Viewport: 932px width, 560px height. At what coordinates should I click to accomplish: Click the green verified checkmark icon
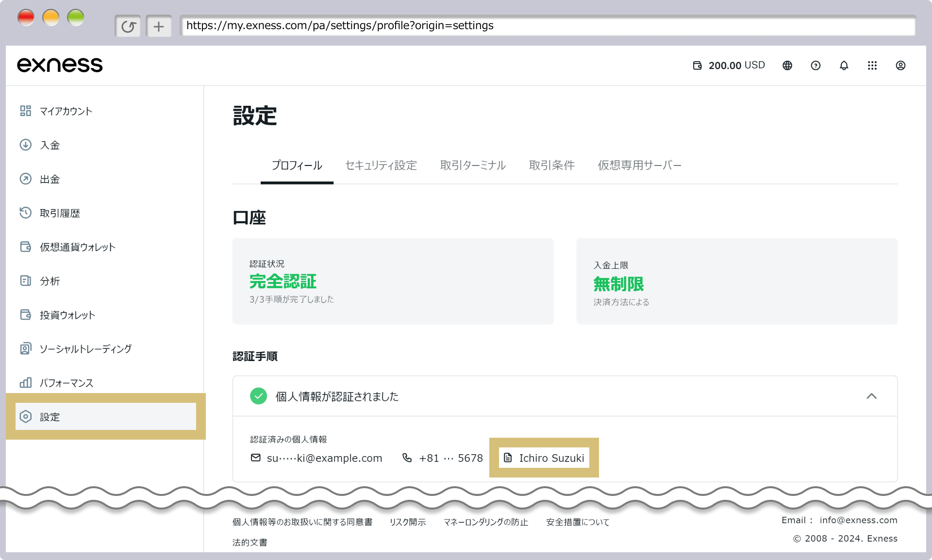click(x=259, y=396)
